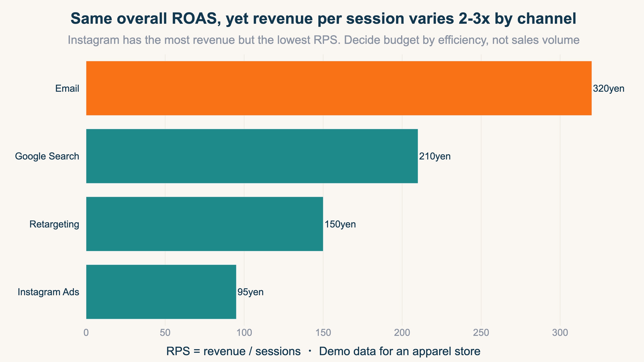Click the x-axis tick label "0"

pyautogui.click(x=86, y=333)
